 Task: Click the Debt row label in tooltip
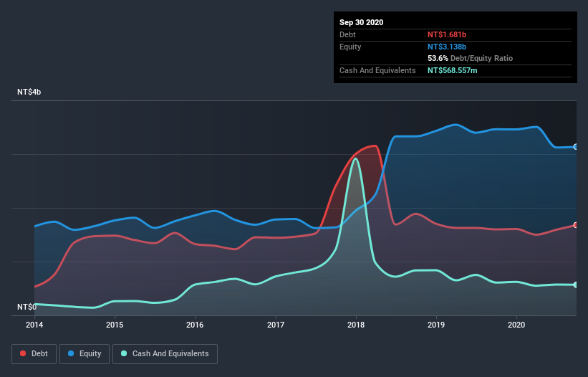point(347,34)
